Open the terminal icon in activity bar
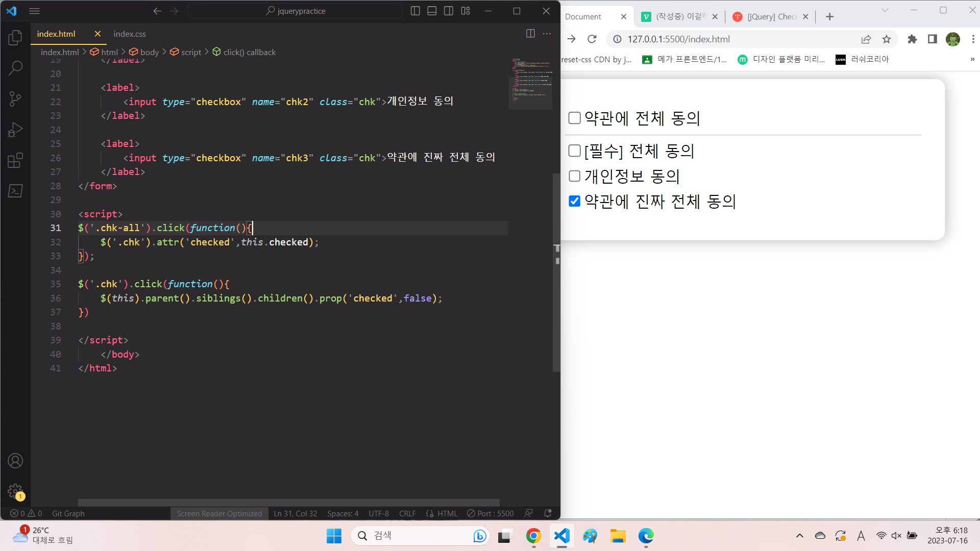Viewport: 980px width, 551px height. click(15, 191)
